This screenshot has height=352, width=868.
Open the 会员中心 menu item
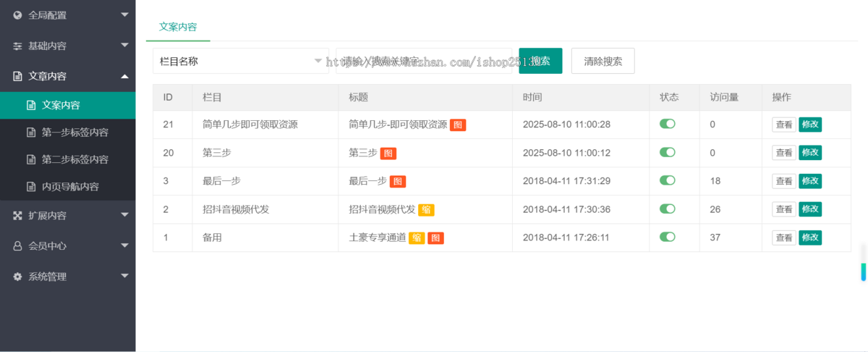(67, 246)
